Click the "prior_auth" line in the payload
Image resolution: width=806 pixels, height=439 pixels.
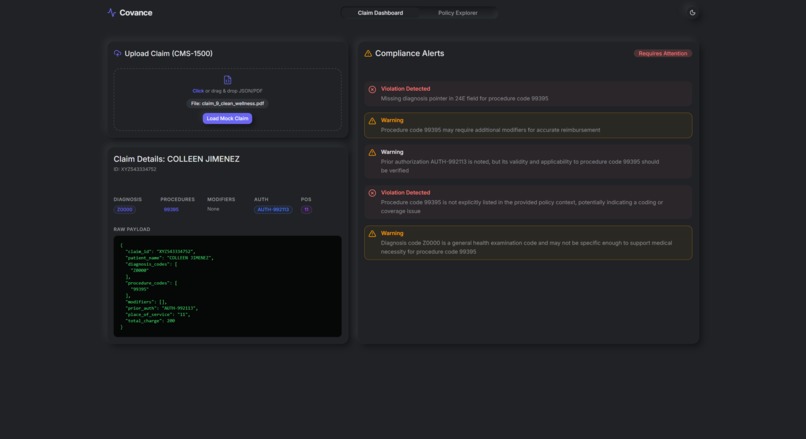coord(161,308)
